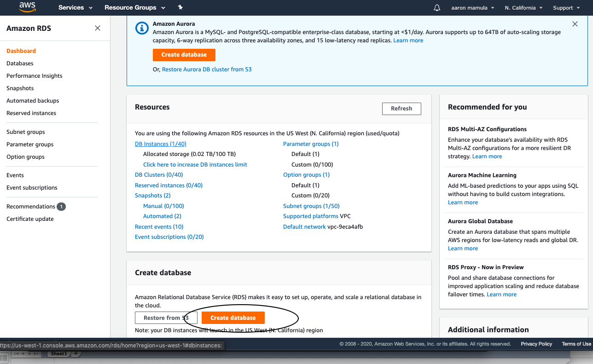Click Default network link
The image size is (593, 364).
point(304,227)
